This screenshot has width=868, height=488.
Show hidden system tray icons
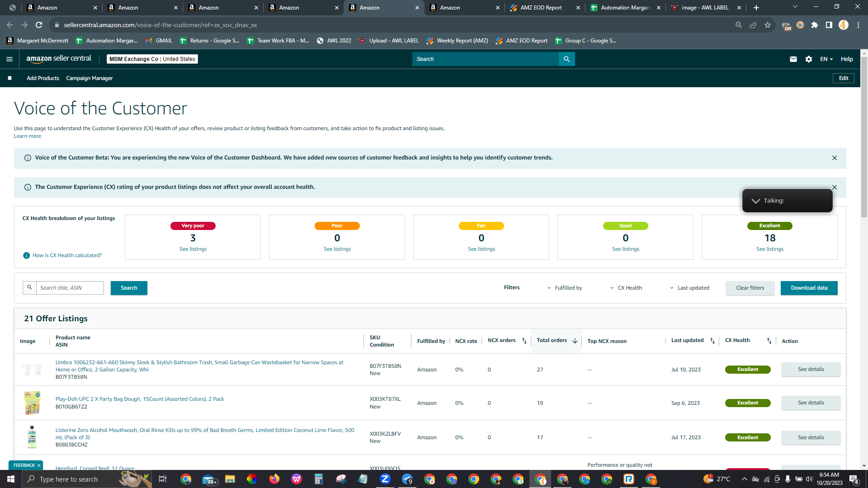[x=744, y=479]
